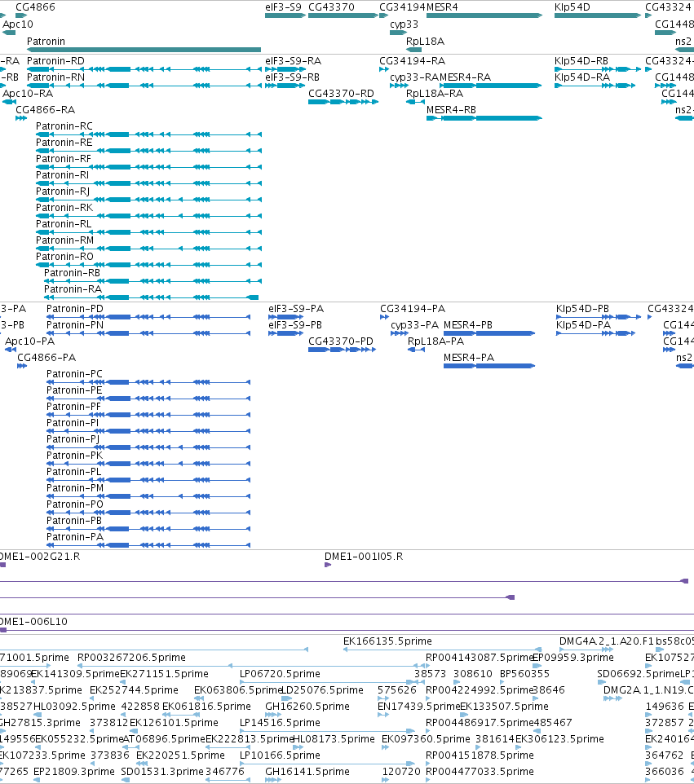Select transcript Patronin-RD
Image resolution: width=694 pixels, height=784 pixels.
[x=144, y=69]
